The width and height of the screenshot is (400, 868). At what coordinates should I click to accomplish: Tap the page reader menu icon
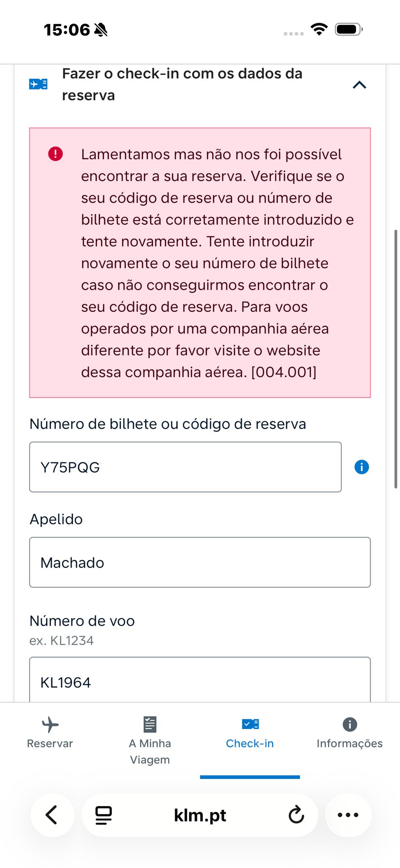[103, 815]
